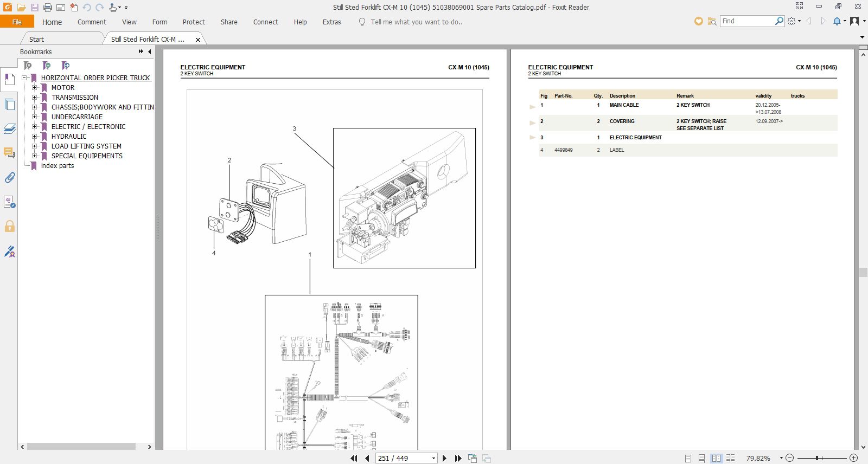Image resolution: width=868 pixels, height=464 pixels.
Task: Click the Email envelope icon
Action: coord(61,8)
